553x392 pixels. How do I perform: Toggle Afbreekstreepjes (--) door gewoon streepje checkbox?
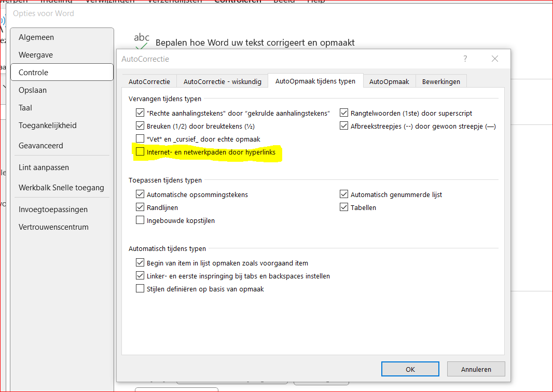[344, 126]
